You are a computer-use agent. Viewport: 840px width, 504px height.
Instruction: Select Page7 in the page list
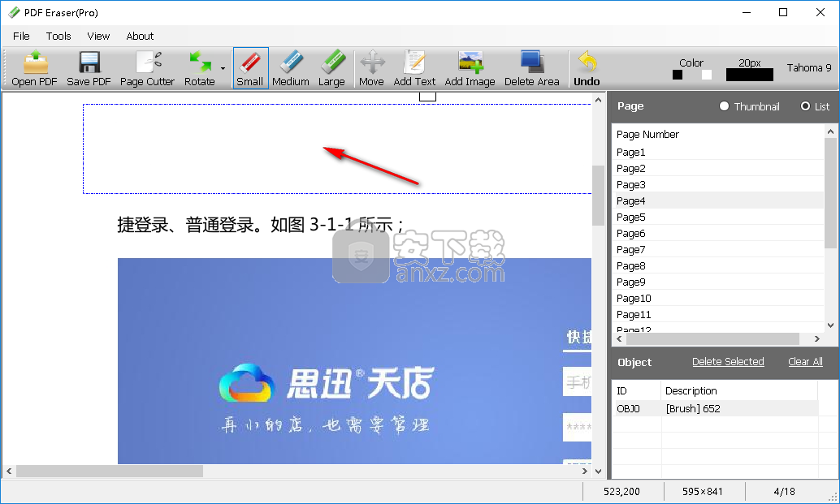(x=717, y=249)
